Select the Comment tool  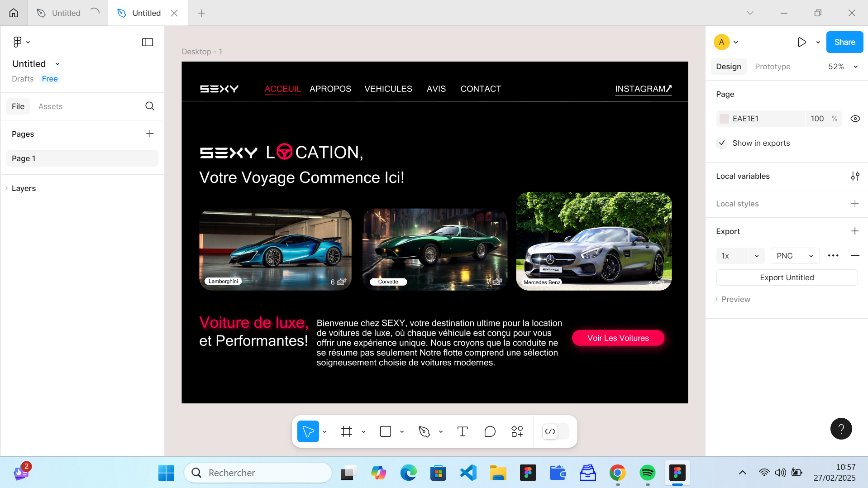click(490, 431)
